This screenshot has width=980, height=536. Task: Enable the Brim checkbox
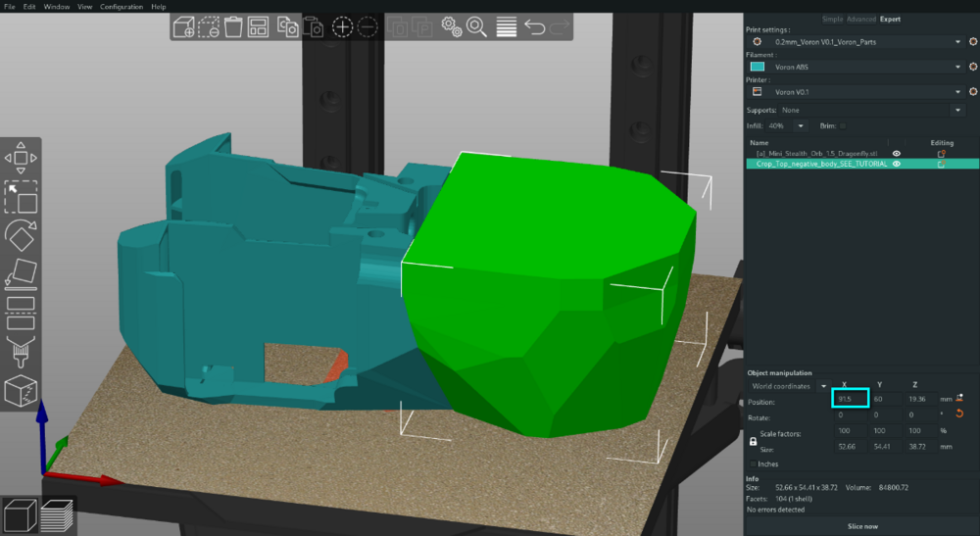coord(843,125)
